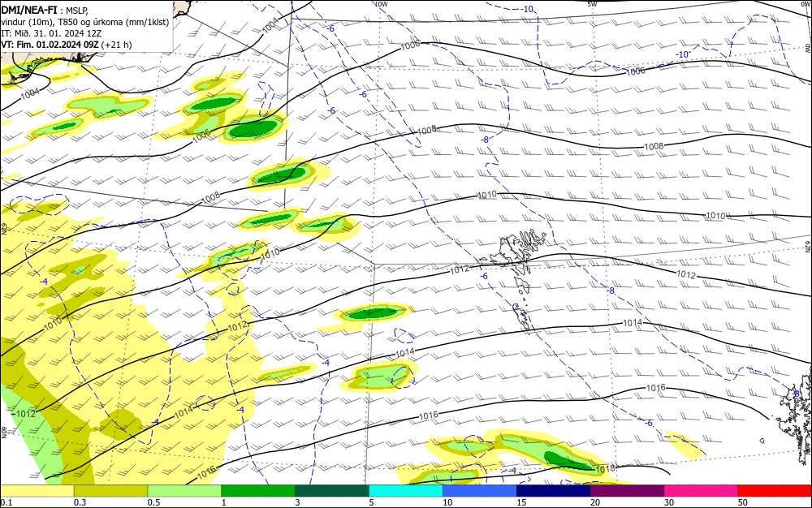Click the legend value '20'
Viewport: 812px width, 508px height.
pos(595,502)
